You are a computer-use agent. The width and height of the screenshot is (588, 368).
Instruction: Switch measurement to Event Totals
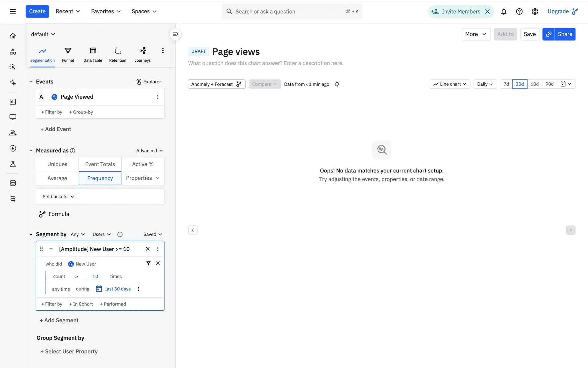[100, 164]
